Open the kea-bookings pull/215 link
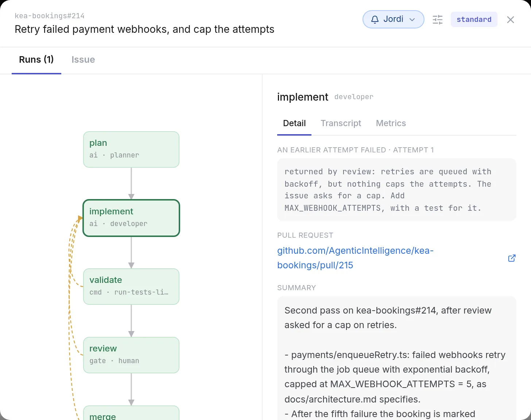Screen dimensions: 531x420 click(355, 258)
